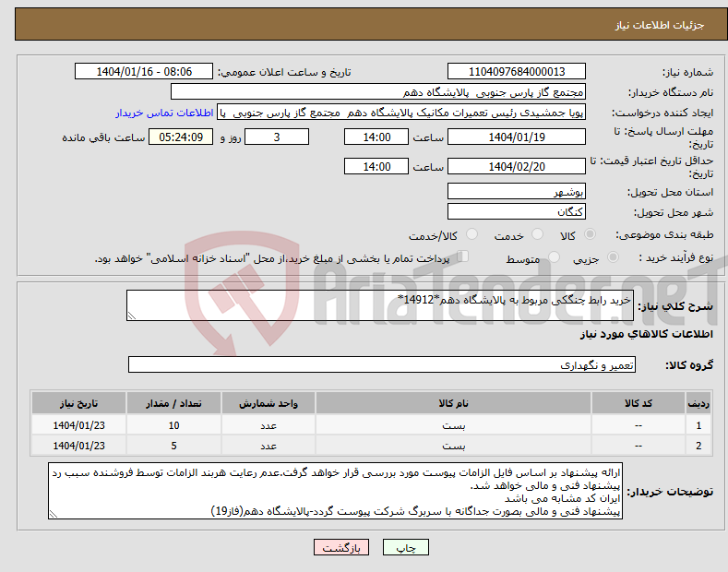Click the goods group field تعمیر و نگهداری
The image size is (728, 572).
382,365
